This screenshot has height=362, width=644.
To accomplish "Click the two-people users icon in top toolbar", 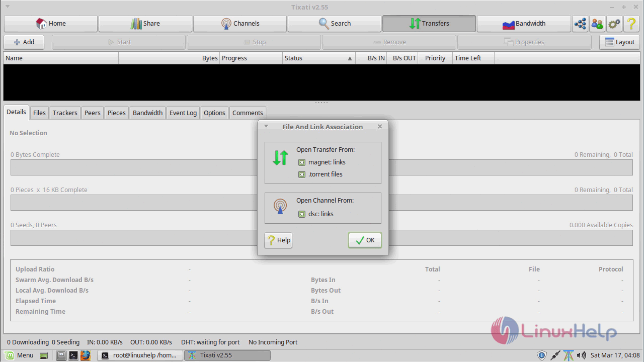I will click(x=597, y=24).
